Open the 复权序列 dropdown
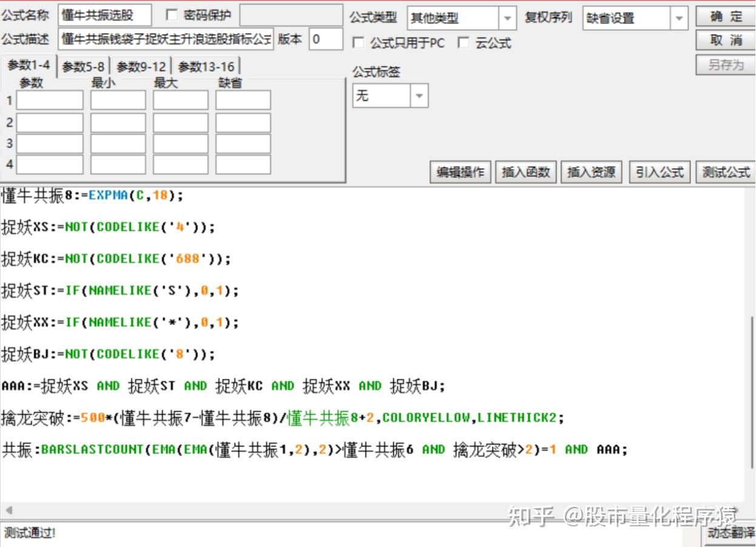756x547 pixels. (x=680, y=18)
